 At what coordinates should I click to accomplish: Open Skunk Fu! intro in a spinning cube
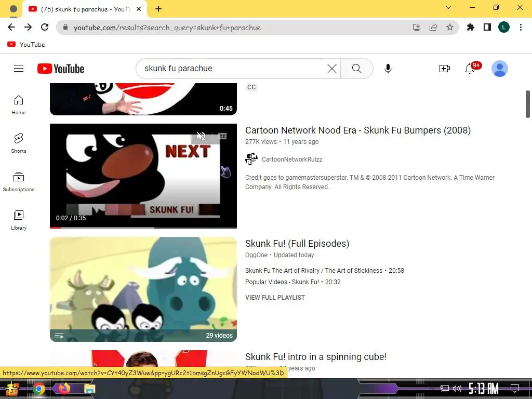coord(315,357)
